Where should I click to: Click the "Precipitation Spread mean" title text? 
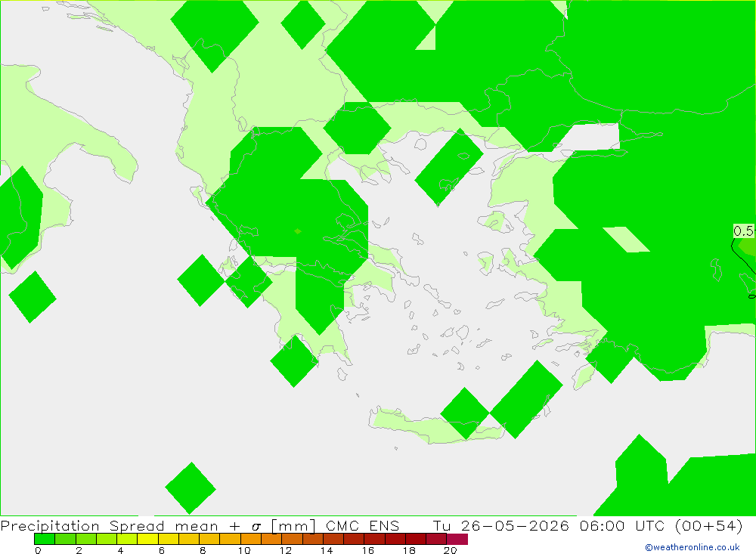tap(109, 525)
